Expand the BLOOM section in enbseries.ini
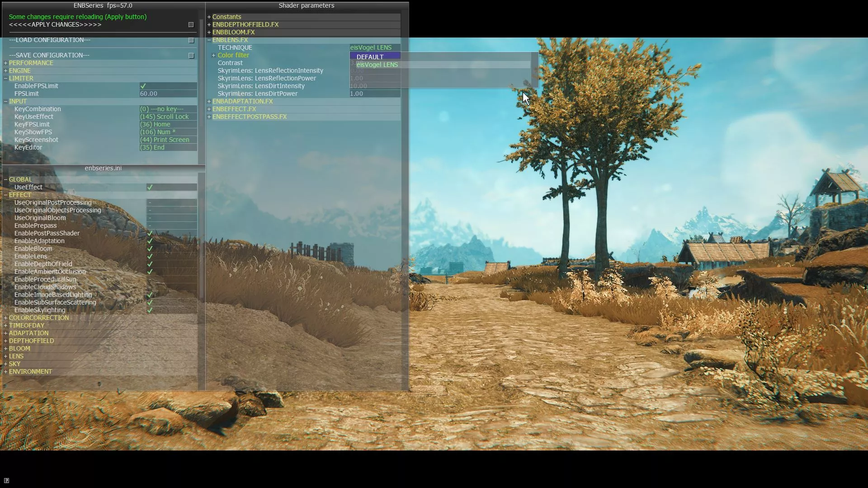 (x=5, y=349)
